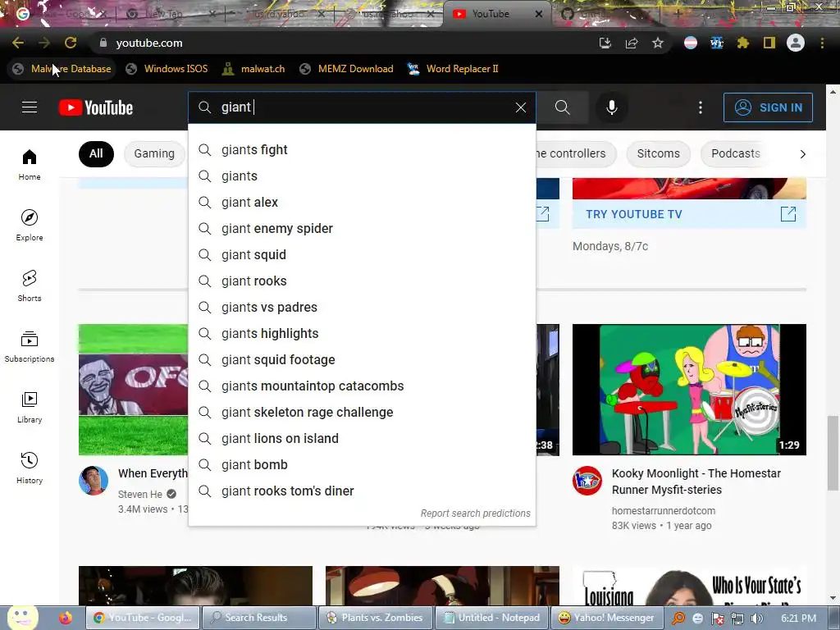Select the 'giant squid' suggestion

[362, 255]
